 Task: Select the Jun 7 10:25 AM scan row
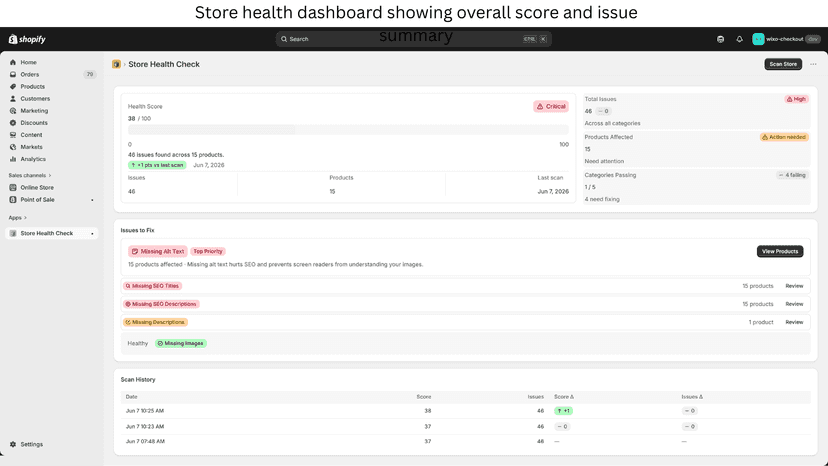pyautogui.click(x=465, y=411)
